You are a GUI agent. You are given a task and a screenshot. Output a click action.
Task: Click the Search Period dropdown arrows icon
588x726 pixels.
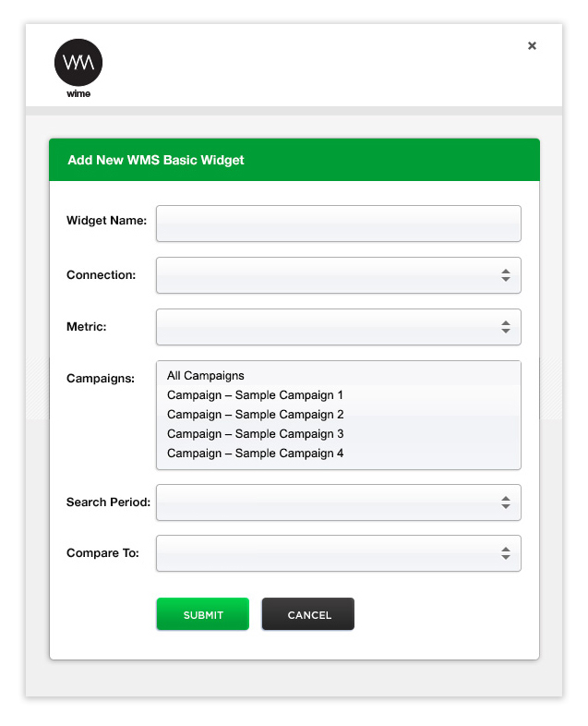[x=506, y=502]
